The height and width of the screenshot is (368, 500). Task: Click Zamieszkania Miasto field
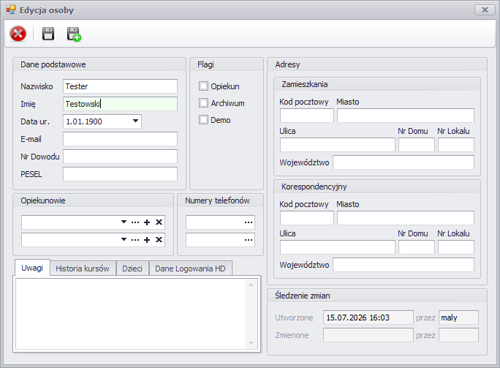pos(406,116)
